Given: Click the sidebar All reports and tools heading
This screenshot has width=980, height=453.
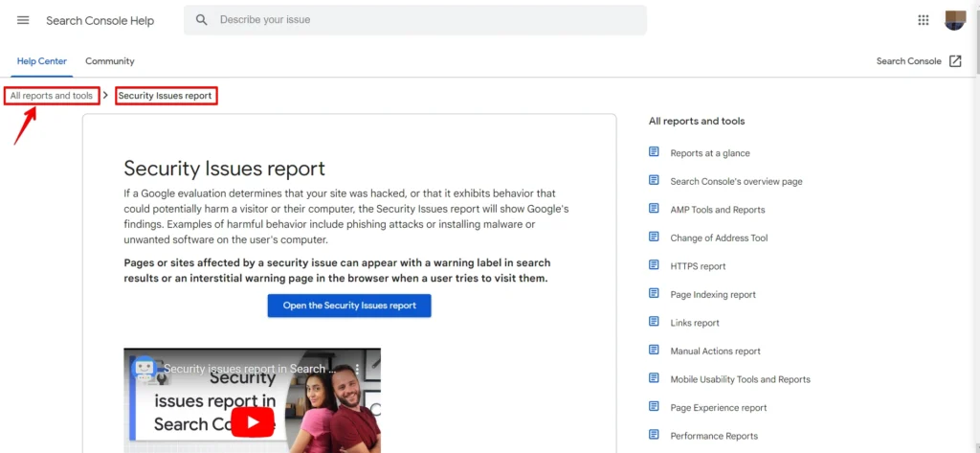Looking at the screenshot, I should pyautogui.click(x=697, y=122).
